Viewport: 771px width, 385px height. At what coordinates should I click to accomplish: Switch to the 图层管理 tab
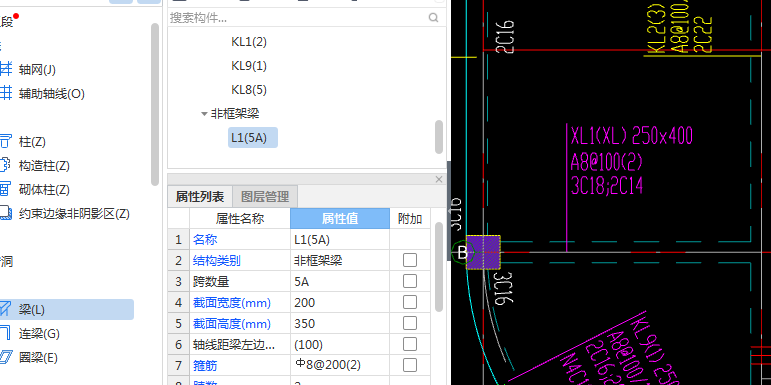[265, 197]
